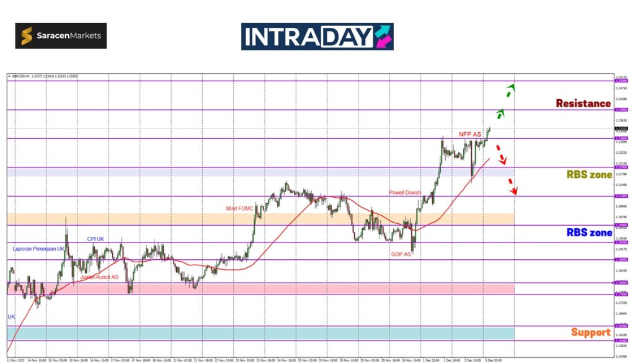
Task: Click the Laporan Pekerjaan UK label
Action: tap(38, 249)
